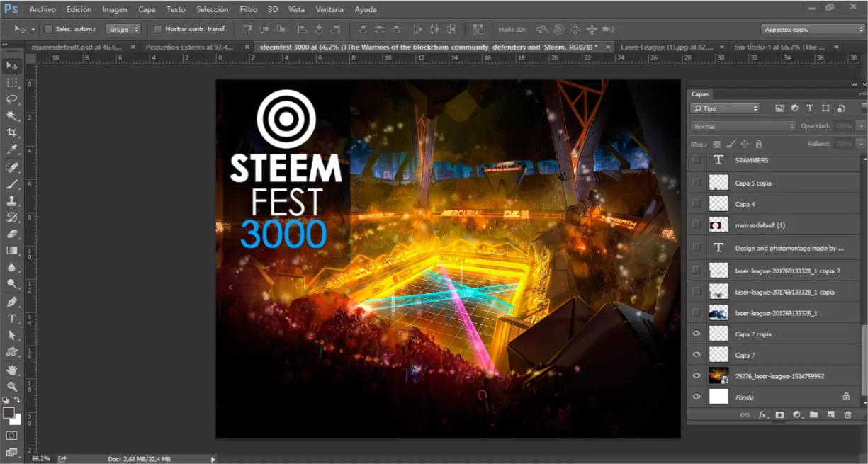Select the Brush tool
Image resolution: width=868 pixels, height=464 pixels.
tap(12, 184)
